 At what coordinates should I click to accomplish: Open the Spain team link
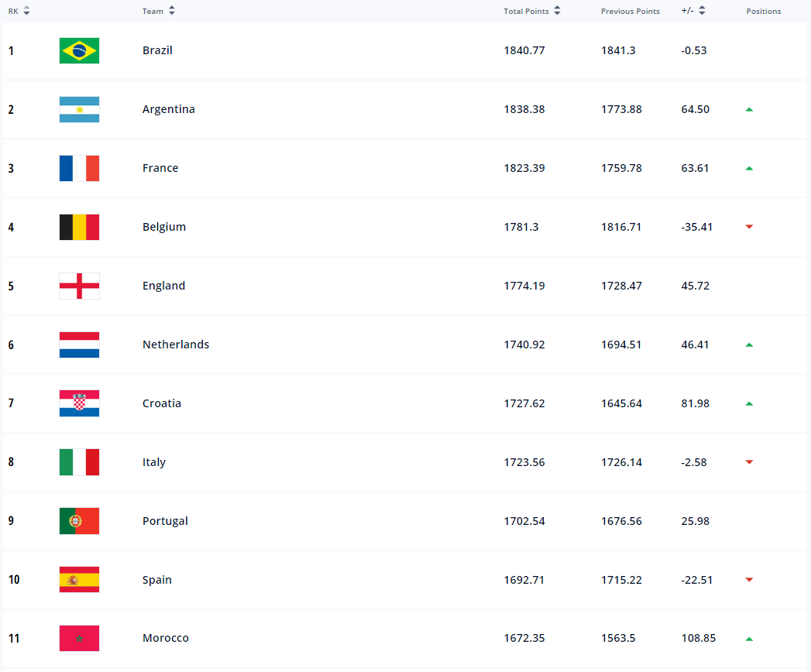pyautogui.click(x=156, y=580)
